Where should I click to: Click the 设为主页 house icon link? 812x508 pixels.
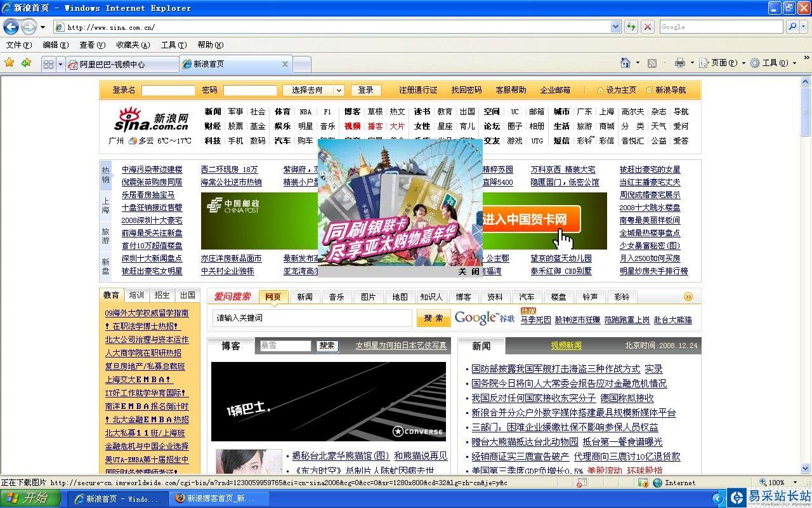(x=616, y=90)
